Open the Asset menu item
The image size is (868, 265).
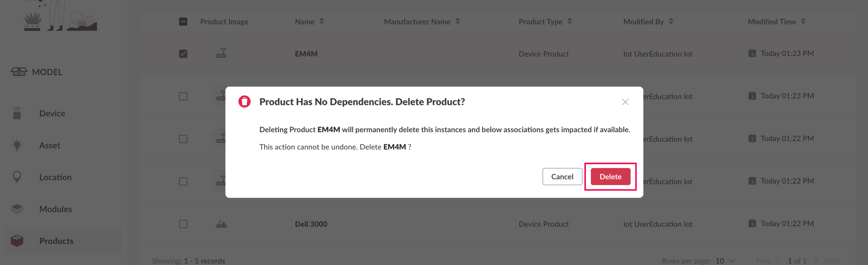click(49, 145)
